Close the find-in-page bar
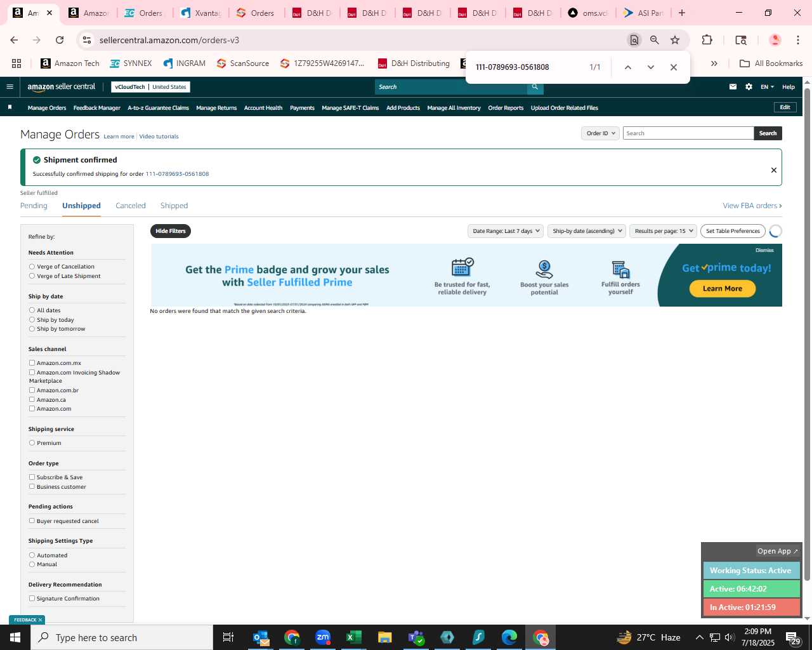Viewport: 812px width, 650px height. point(674,67)
